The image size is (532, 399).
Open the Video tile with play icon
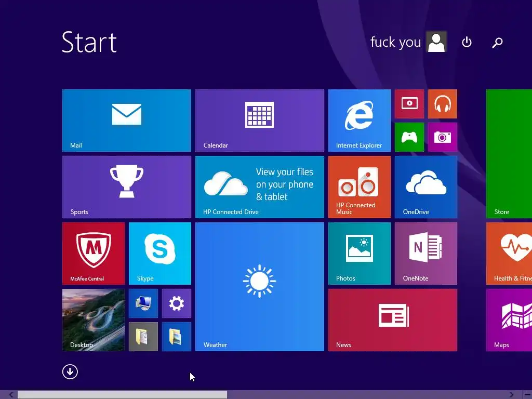(x=409, y=104)
